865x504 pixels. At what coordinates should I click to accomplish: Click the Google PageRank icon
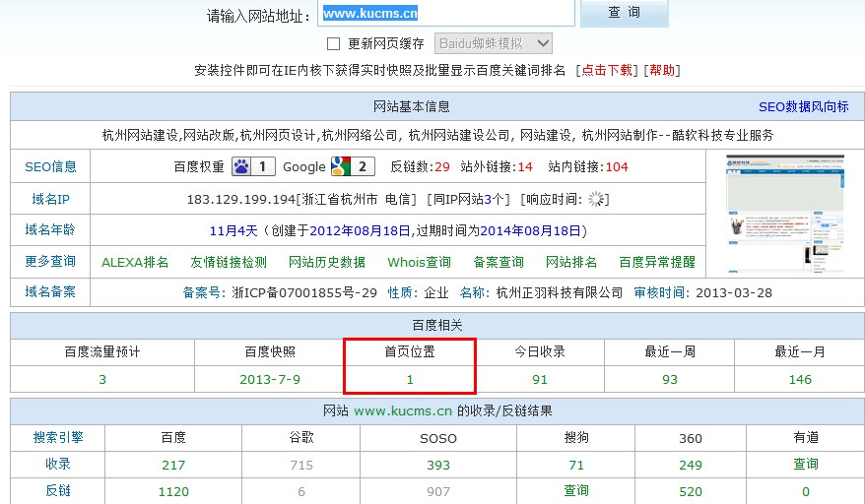coord(353,166)
